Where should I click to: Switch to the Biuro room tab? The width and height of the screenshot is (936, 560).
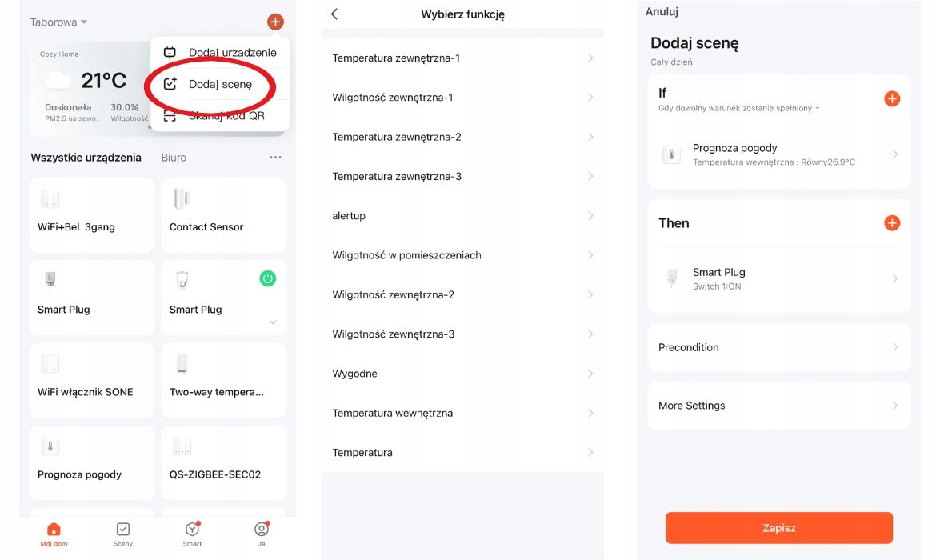174,158
